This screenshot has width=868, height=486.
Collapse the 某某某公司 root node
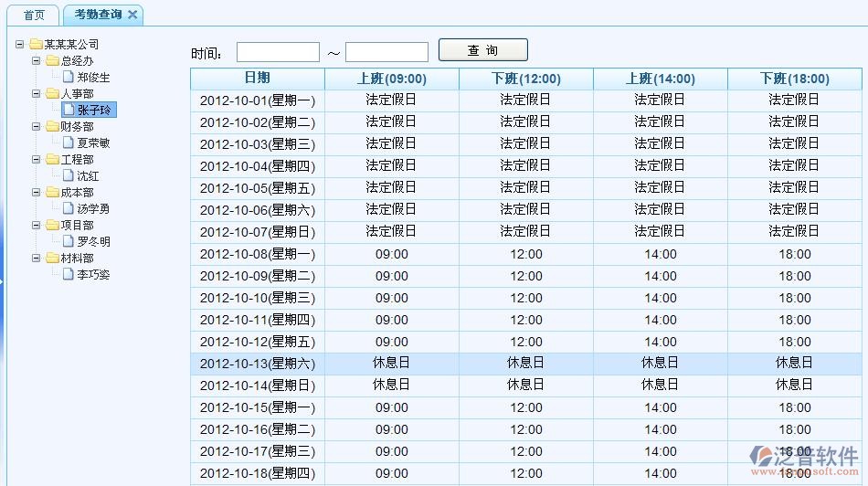[x=21, y=45]
